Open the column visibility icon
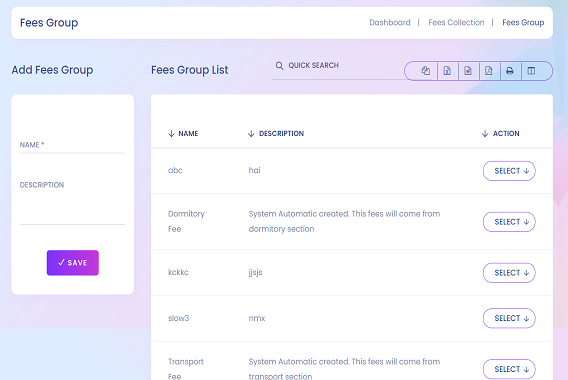The width and height of the screenshot is (568, 380). (x=531, y=71)
